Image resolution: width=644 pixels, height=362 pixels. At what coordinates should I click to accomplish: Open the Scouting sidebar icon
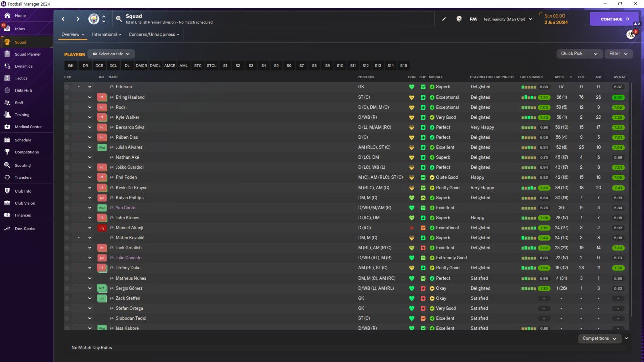[x=7, y=165]
